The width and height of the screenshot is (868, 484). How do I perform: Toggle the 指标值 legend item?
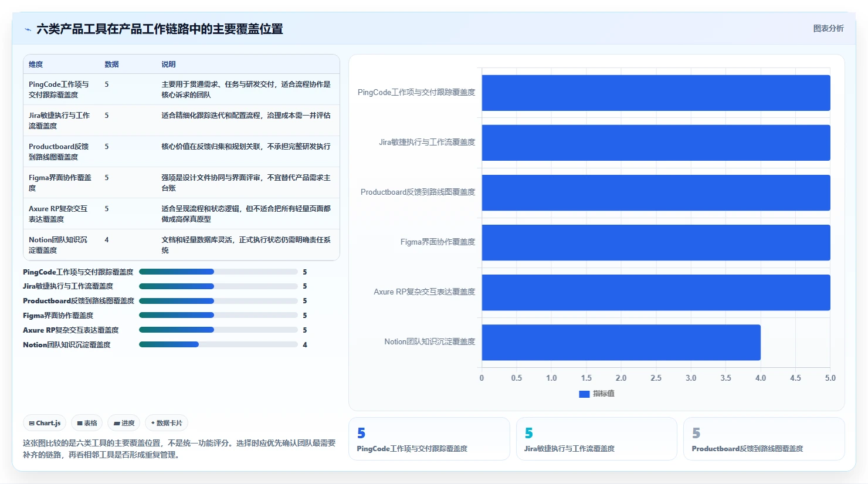[x=596, y=394]
